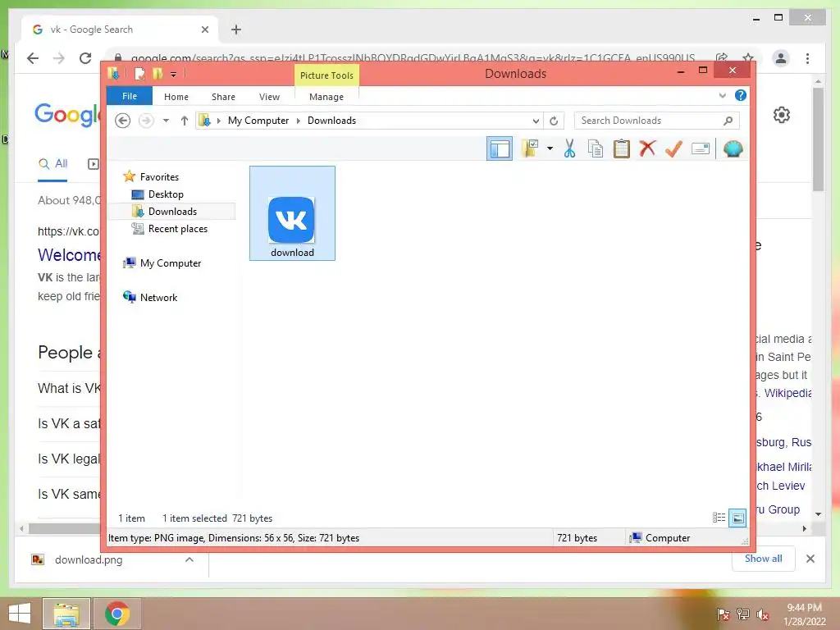Click the Search Downloads field
The width and height of the screenshot is (840, 630).
tap(656, 121)
